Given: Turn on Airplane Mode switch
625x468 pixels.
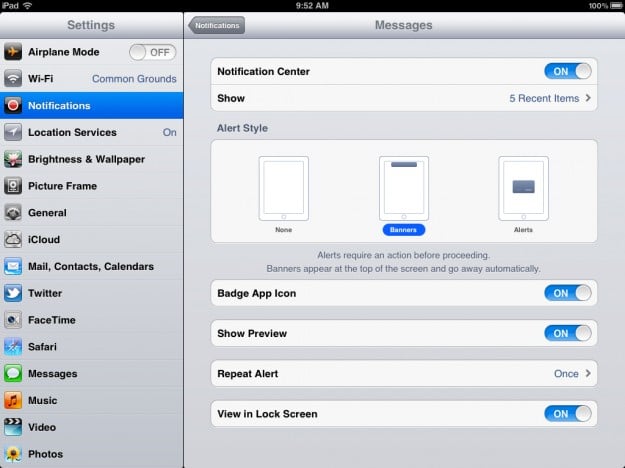Looking at the screenshot, I should [x=152, y=52].
